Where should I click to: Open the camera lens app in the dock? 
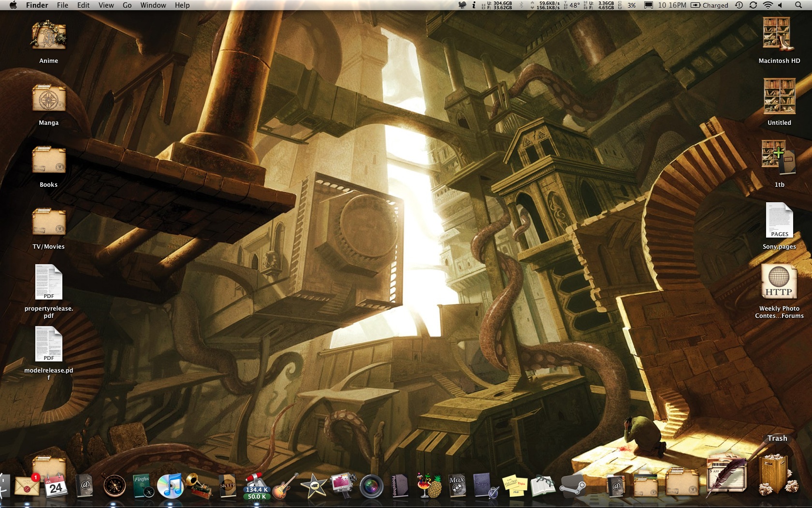371,486
